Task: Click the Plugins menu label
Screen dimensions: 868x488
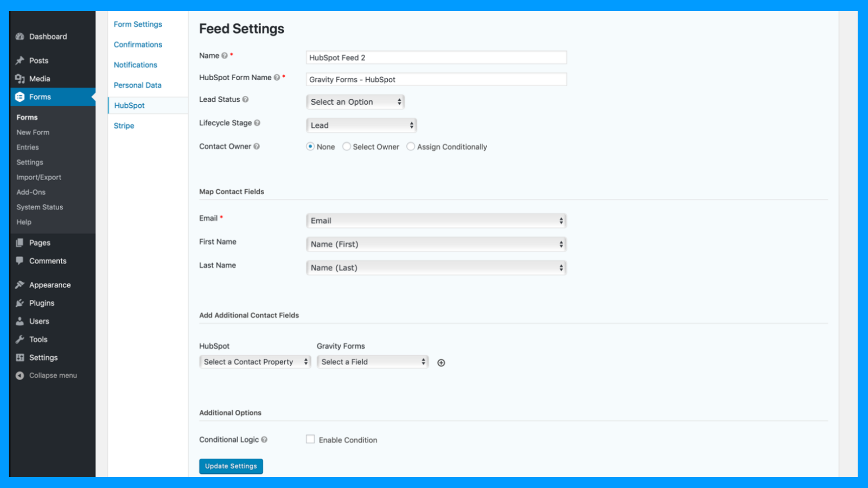Action: pyautogui.click(x=42, y=303)
